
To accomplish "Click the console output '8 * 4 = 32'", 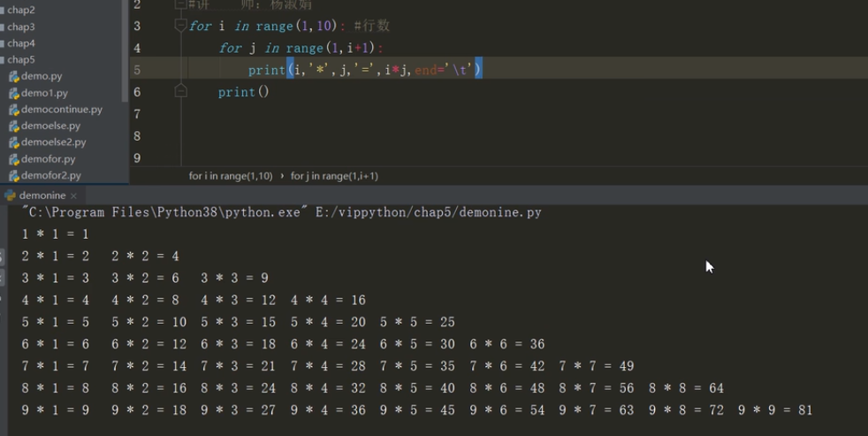I will pyautogui.click(x=328, y=388).
